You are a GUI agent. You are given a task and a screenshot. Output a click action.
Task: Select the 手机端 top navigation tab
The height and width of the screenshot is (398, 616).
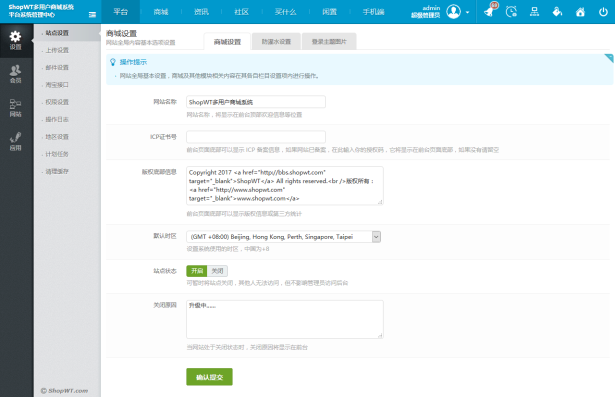(373, 12)
